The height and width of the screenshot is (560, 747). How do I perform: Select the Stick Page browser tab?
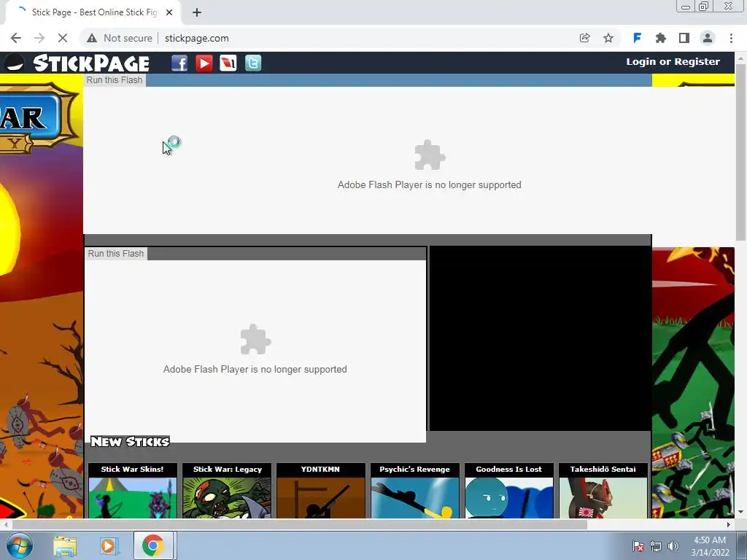(x=93, y=12)
